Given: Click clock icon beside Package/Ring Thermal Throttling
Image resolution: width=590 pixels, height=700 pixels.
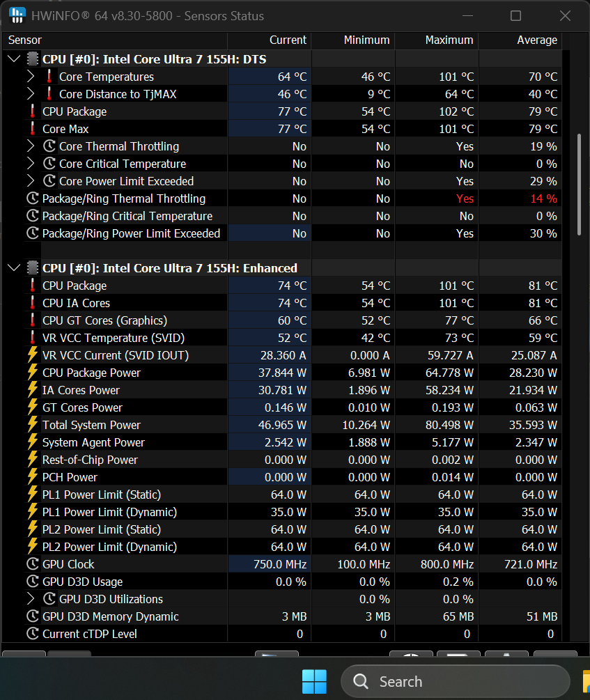Looking at the screenshot, I should [33, 199].
